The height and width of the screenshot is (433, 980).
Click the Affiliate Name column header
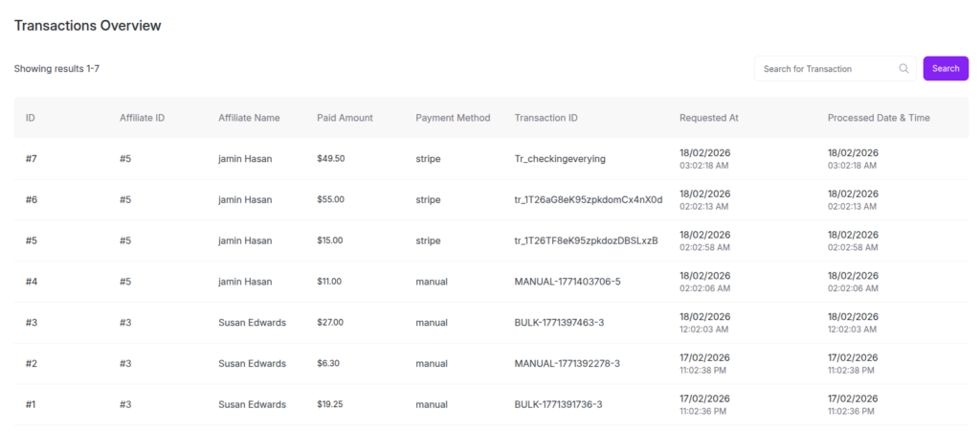point(249,118)
